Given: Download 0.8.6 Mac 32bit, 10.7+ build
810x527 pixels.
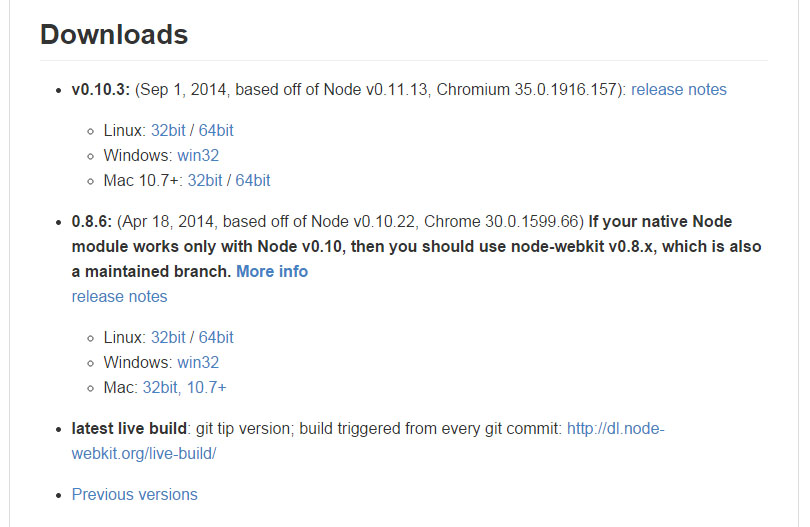Looking at the screenshot, I should [x=185, y=388].
